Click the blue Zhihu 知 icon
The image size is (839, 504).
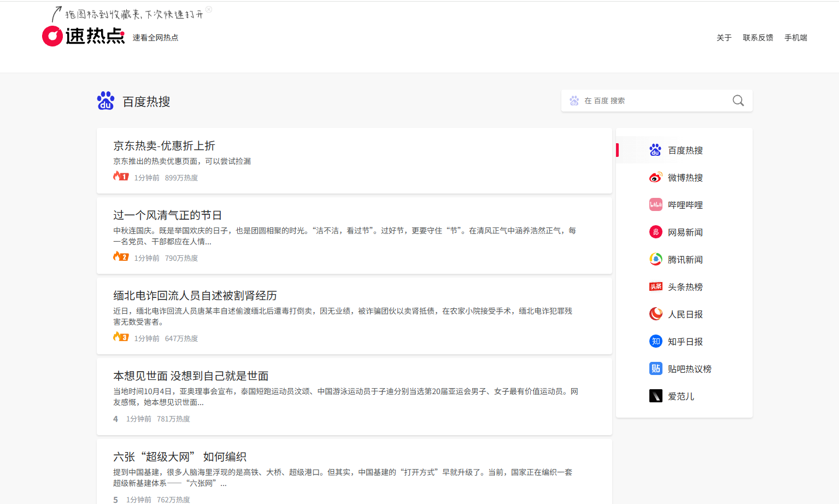coord(655,341)
